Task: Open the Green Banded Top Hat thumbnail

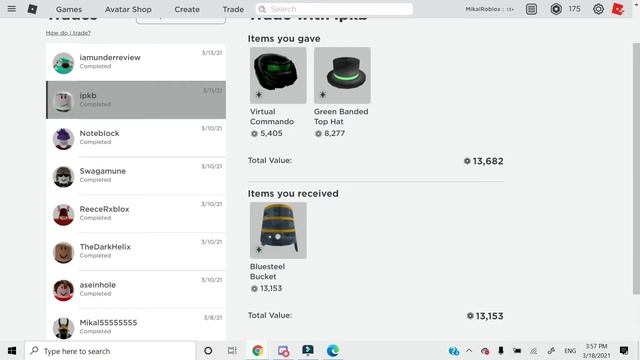Action: (342, 75)
